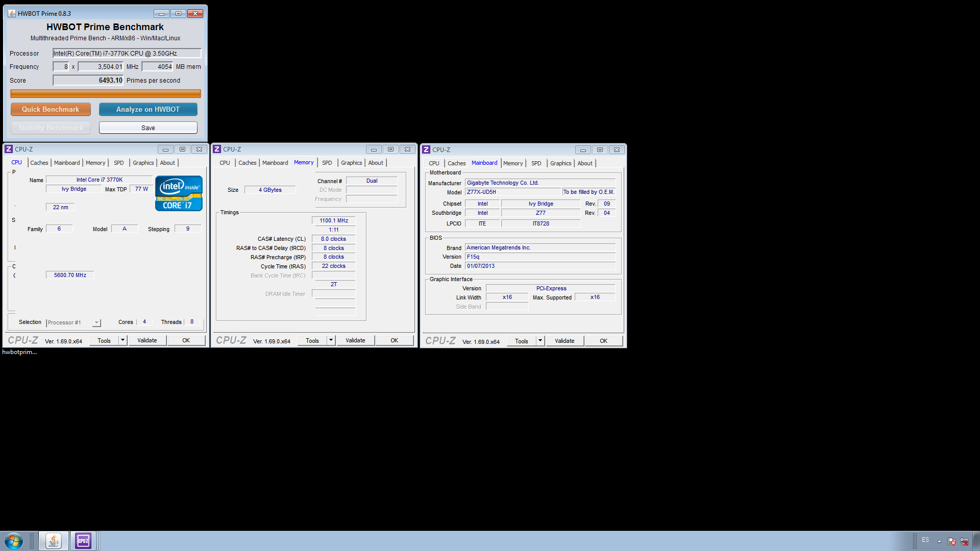Click Validate in the first CPU-Z window
Image resolution: width=980 pixels, height=551 pixels.
click(147, 340)
